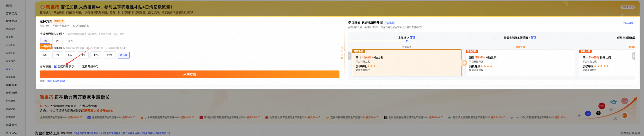Open 价保管理 in the sidebar

11,101
